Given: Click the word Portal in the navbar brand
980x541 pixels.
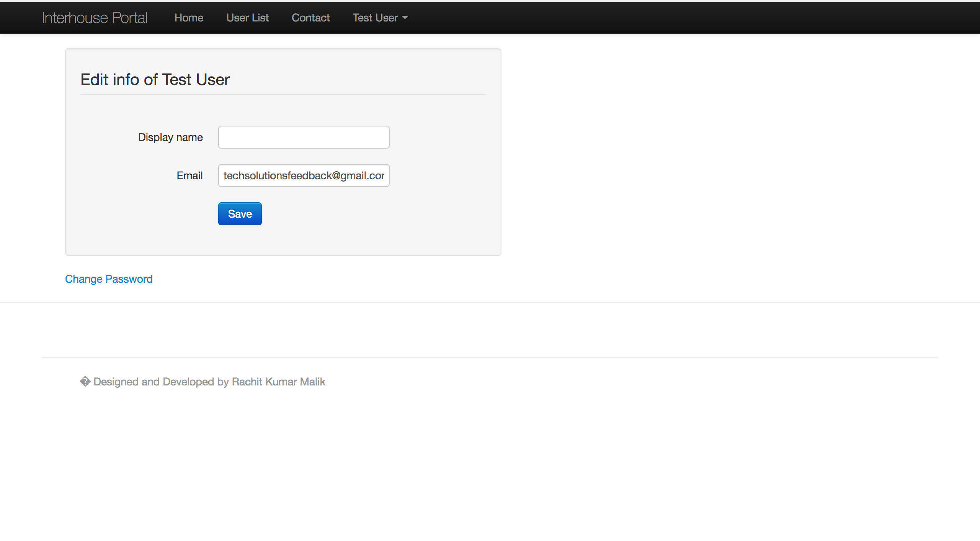Looking at the screenshot, I should click(x=130, y=18).
